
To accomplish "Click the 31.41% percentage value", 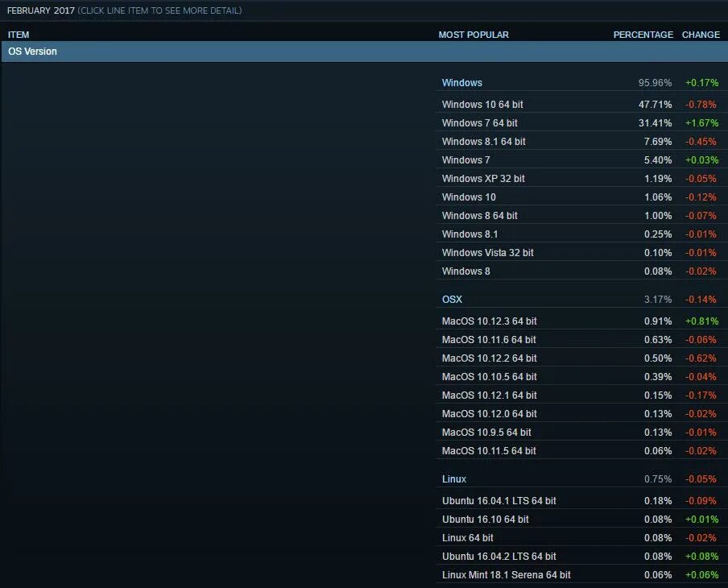I will [x=655, y=123].
